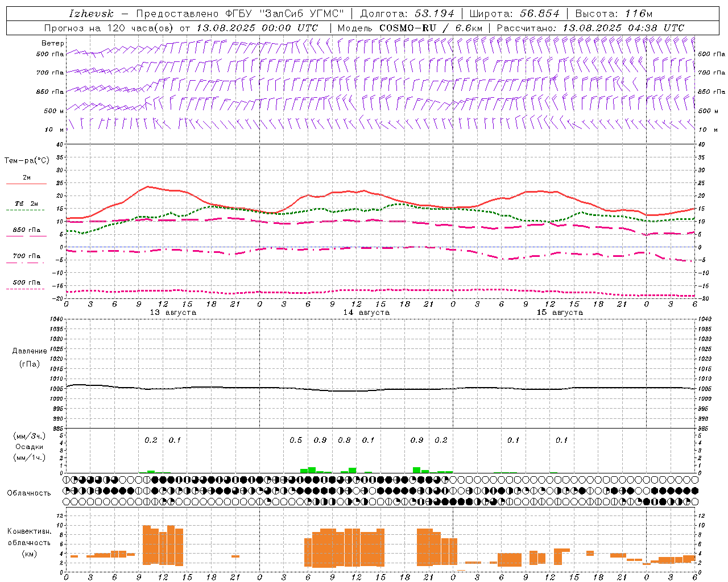Click the red 2м temperature legend line
The width and height of the screenshot is (728, 582).
click(x=26, y=184)
